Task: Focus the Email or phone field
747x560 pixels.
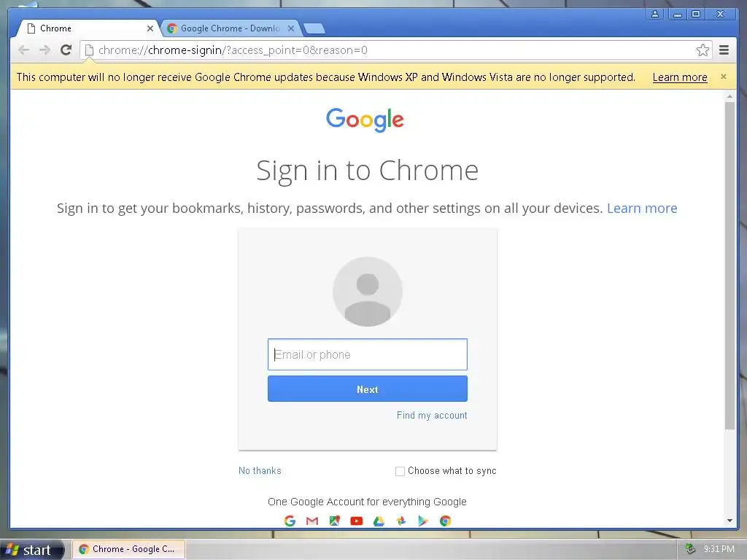Action: click(x=368, y=354)
